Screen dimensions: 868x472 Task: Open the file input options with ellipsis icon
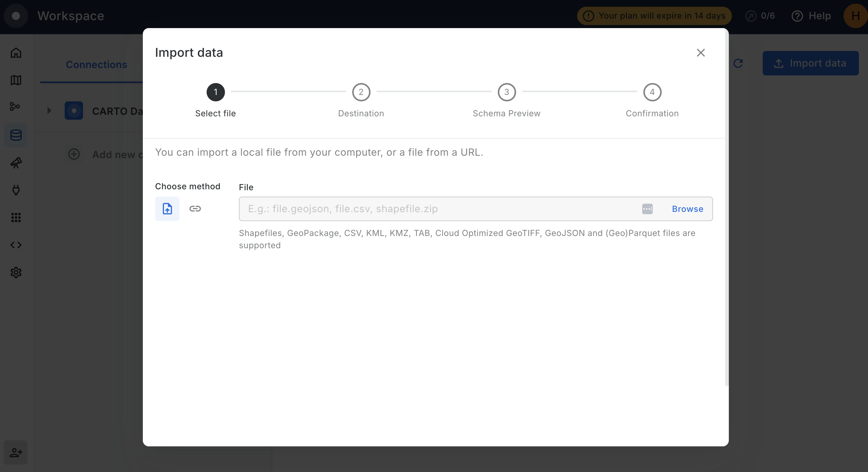(648, 209)
